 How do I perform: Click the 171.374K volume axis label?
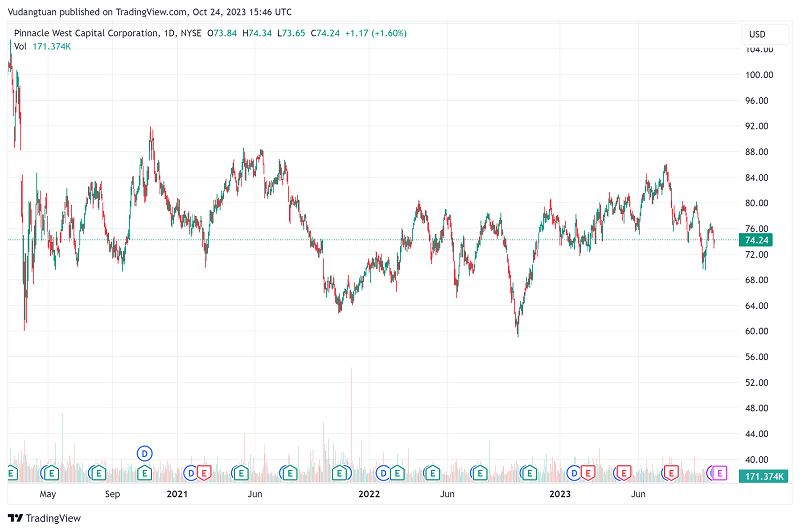tap(762, 476)
